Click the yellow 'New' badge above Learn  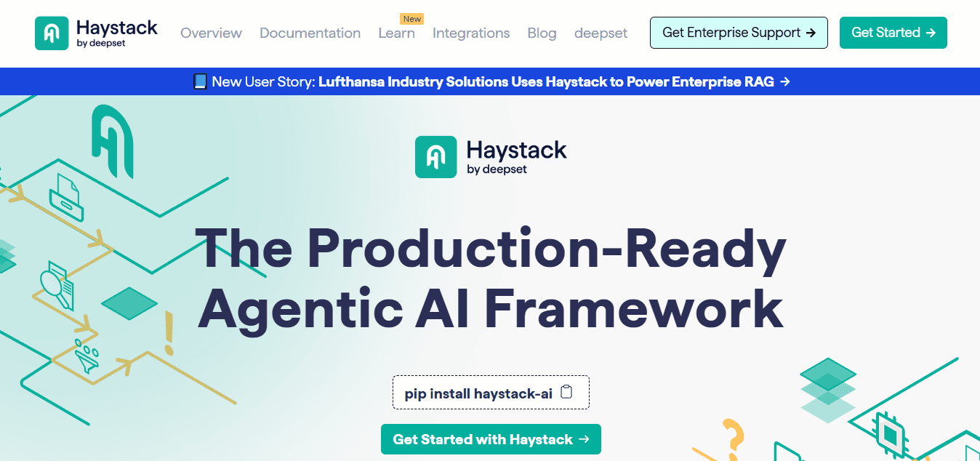pos(412,18)
